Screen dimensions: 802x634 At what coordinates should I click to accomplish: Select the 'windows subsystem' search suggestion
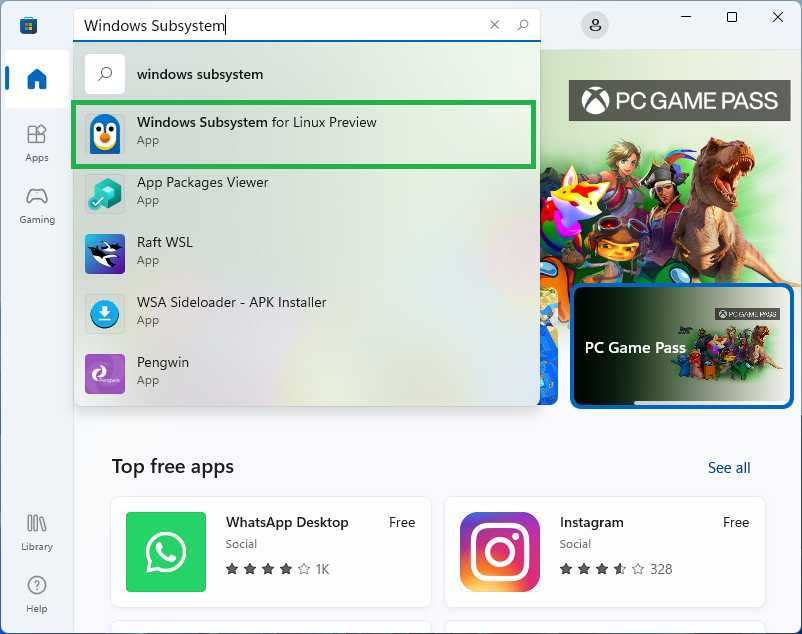click(x=306, y=74)
